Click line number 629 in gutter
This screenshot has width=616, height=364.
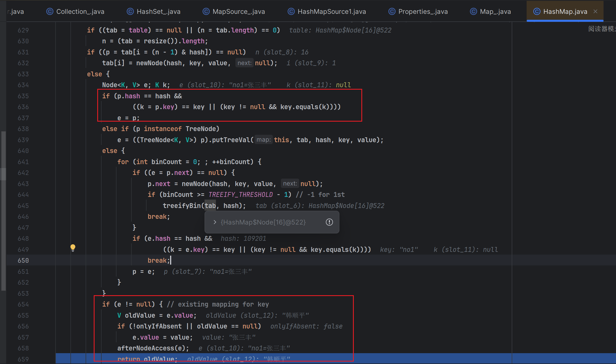23,30
